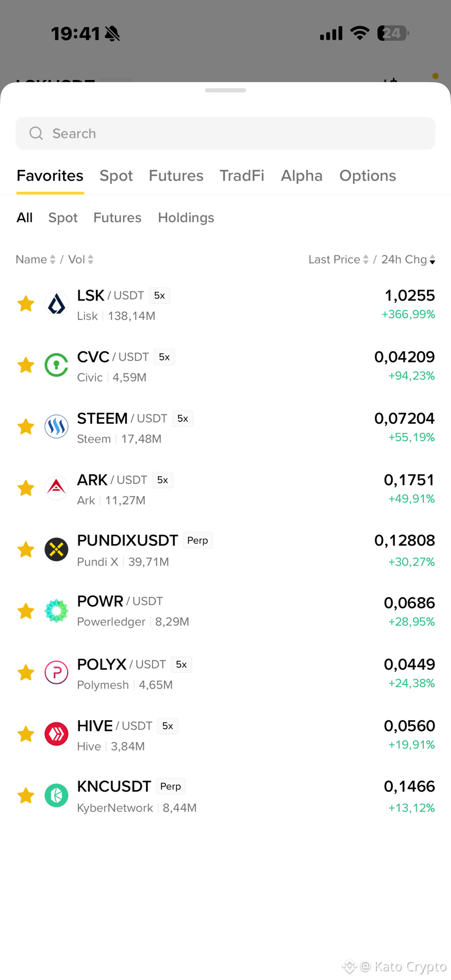
Task: Filter favorites by Holdings
Action: point(186,218)
